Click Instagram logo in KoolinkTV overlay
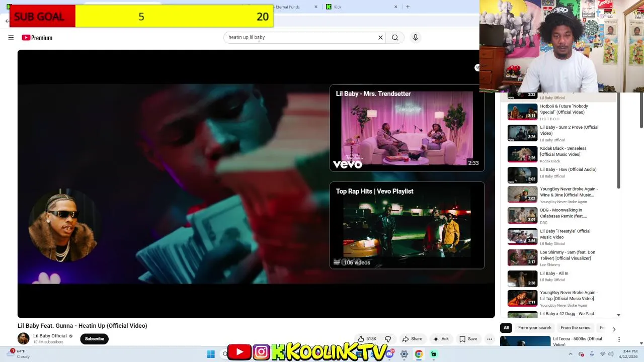The image size is (644, 362). 261,352
